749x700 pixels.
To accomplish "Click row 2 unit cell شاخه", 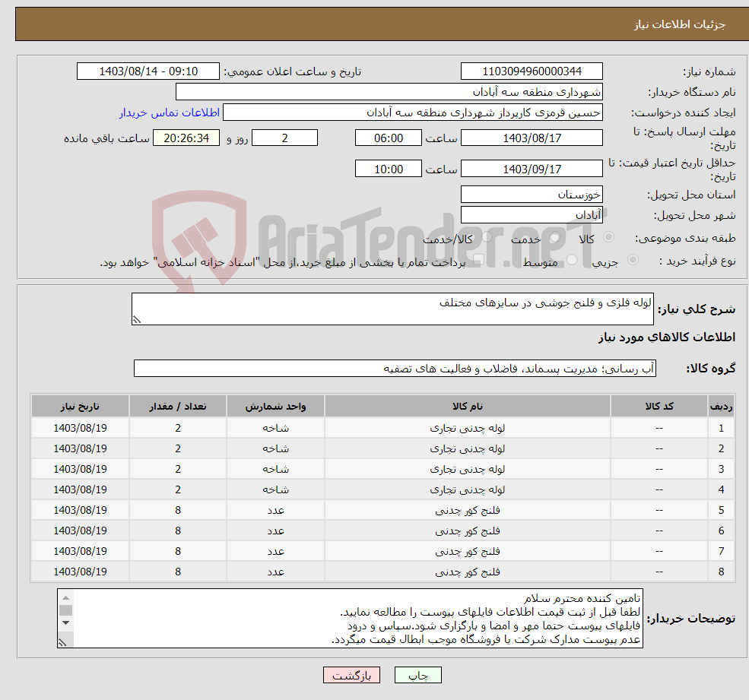I will coord(275,448).
